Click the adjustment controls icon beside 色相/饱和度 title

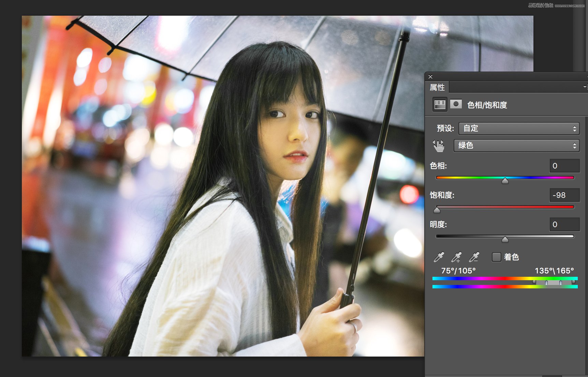(440, 105)
